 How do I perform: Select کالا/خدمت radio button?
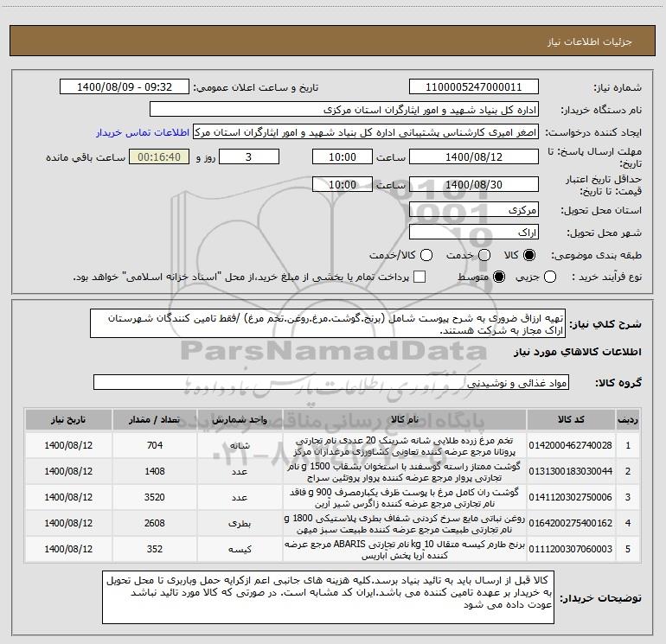[426, 255]
